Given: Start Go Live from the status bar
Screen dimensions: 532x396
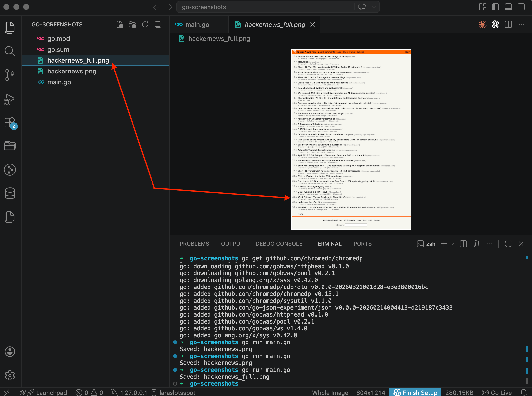Looking at the screenshot, I should coord(497,392).
